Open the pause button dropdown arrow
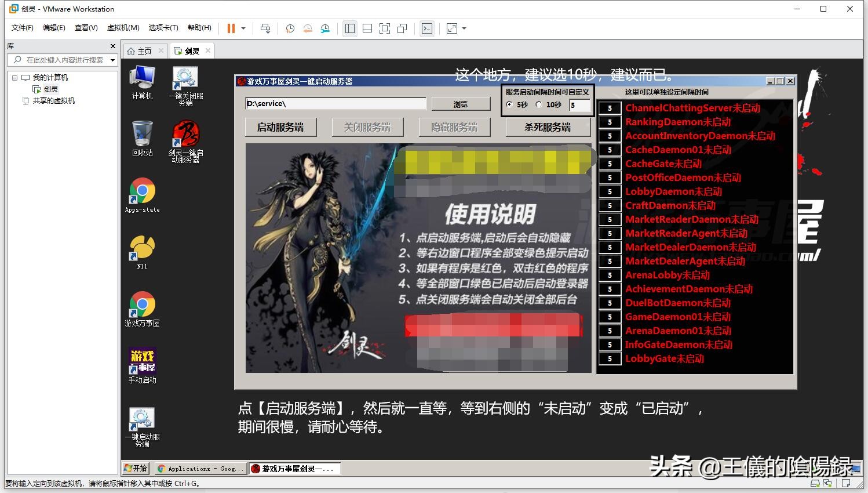 pyautogui.click(x=243, y=28)
